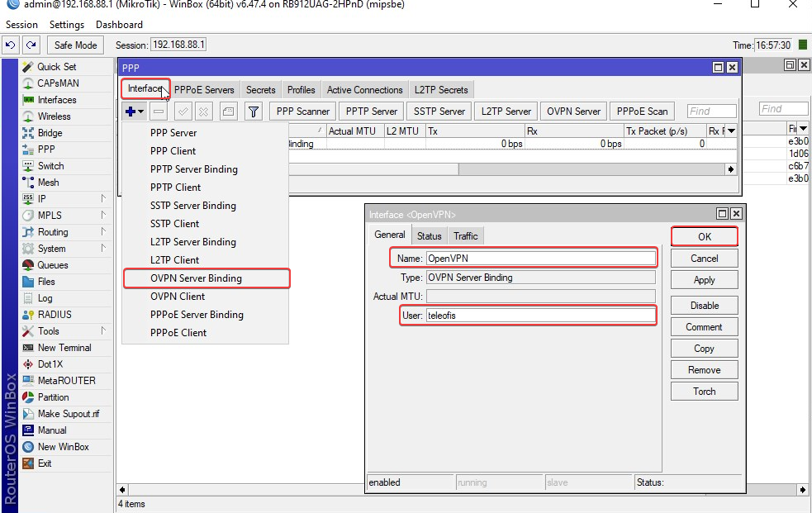The width and height of the screenshot is (812, 513).
Task: Click the PPP Scanner button
Action: point(303,112)
